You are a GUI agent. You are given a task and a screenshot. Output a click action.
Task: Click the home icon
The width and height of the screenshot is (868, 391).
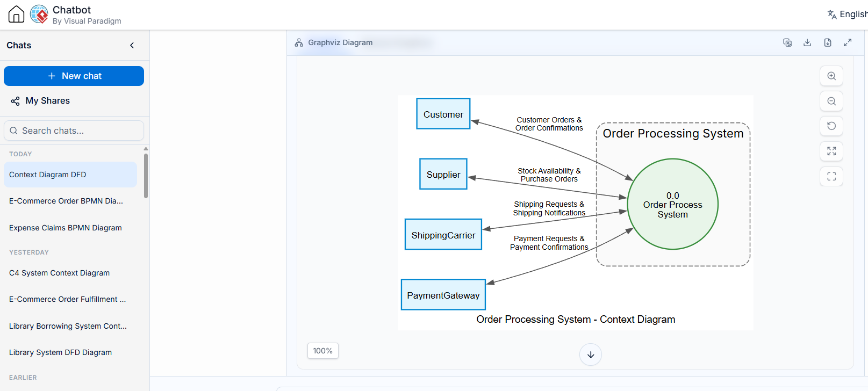tap(16, 14)
